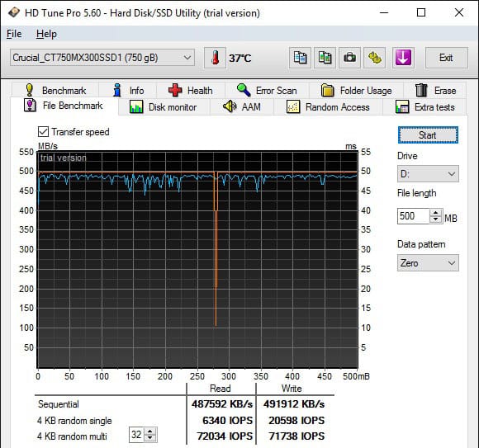
Task: Click the copy screenshot to clipboard icon
Action: point(325,58)
